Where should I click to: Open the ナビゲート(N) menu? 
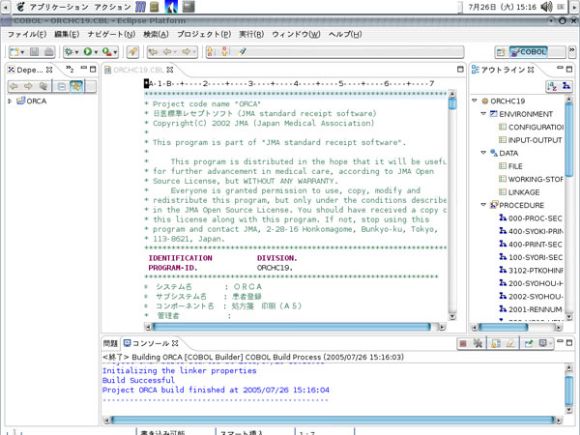click(111, 34)
